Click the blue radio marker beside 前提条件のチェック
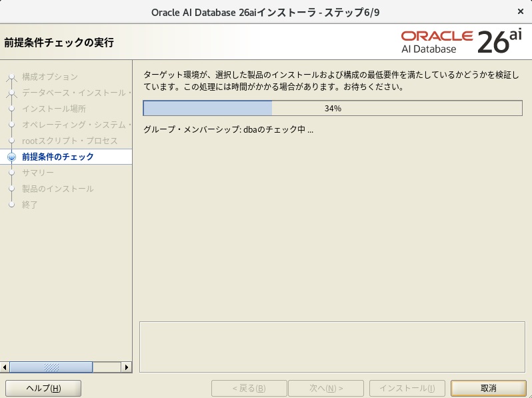This screenshot has width=532, height=398. 11,157
